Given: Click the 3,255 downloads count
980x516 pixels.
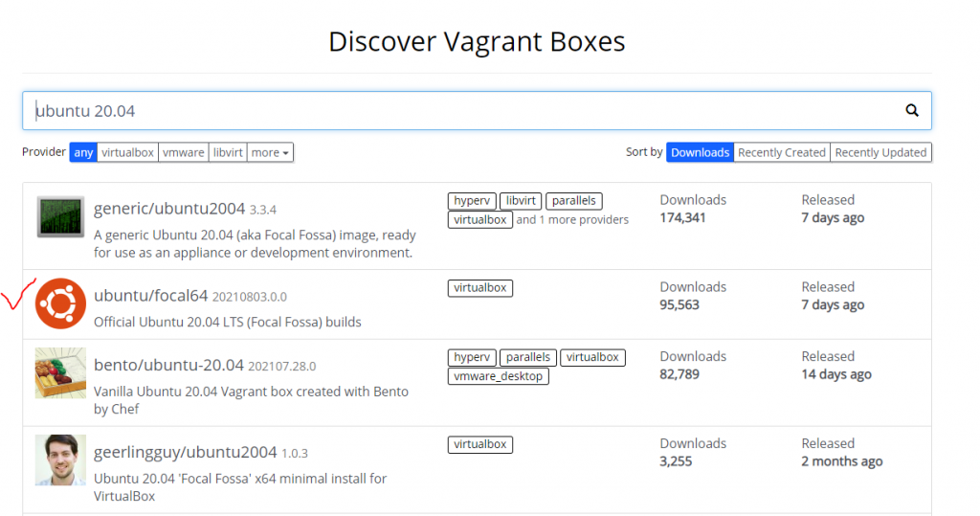Looking at the screenshot, I should pyautogui.click(x=676, y=461).
